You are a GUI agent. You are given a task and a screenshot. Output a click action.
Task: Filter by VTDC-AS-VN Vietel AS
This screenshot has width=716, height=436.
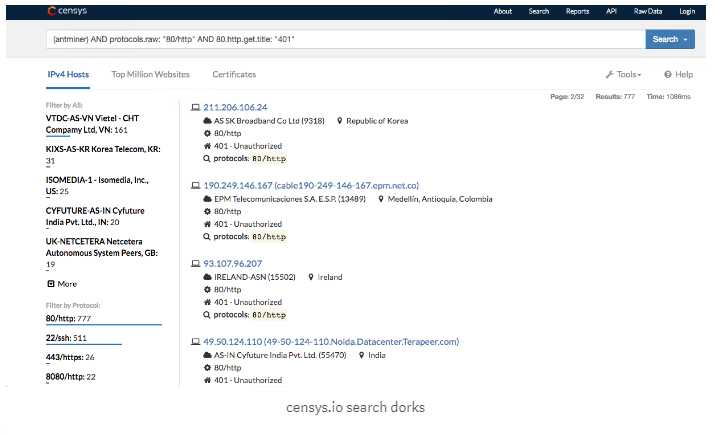click(x=92, y=124)
